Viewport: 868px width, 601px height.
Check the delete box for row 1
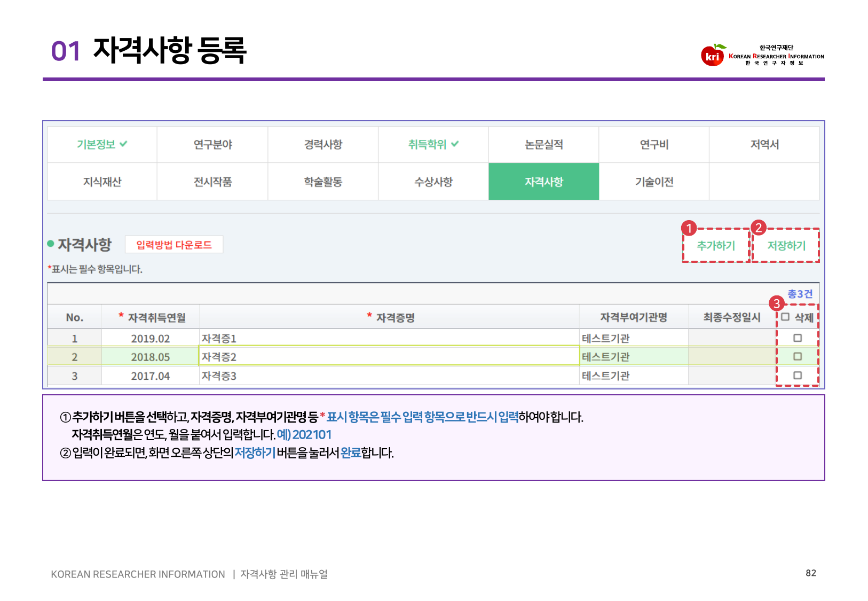point(798,338)
